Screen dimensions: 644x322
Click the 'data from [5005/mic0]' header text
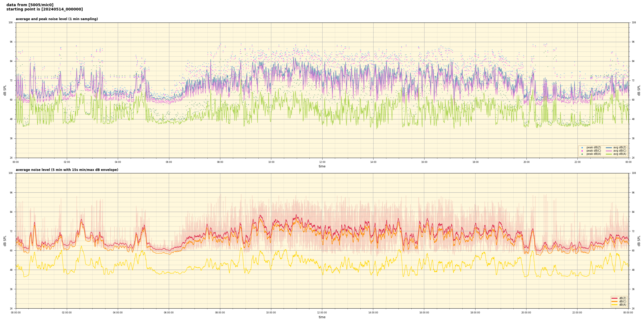[x=30, y=5]
